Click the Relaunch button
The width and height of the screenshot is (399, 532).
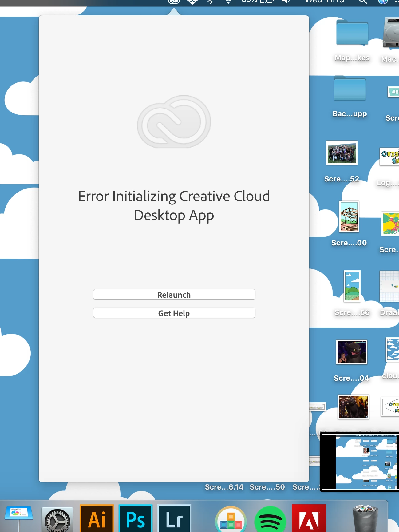click(x=174, y=295)
